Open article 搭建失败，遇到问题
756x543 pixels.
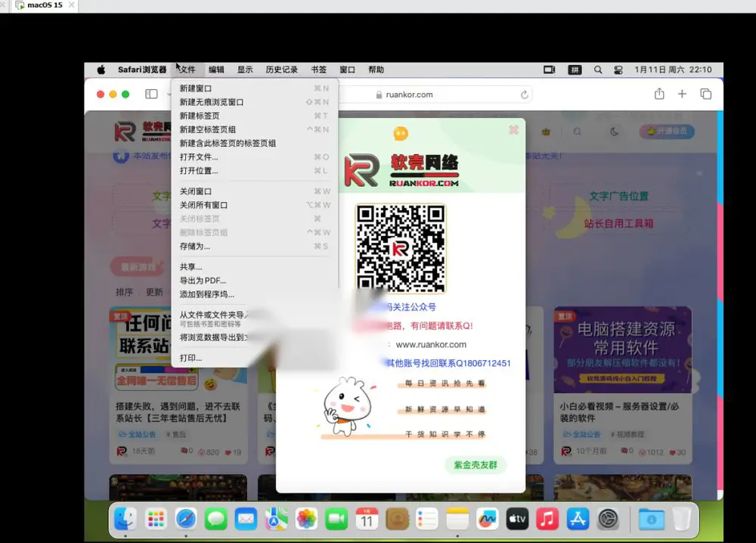click(178, 412)
